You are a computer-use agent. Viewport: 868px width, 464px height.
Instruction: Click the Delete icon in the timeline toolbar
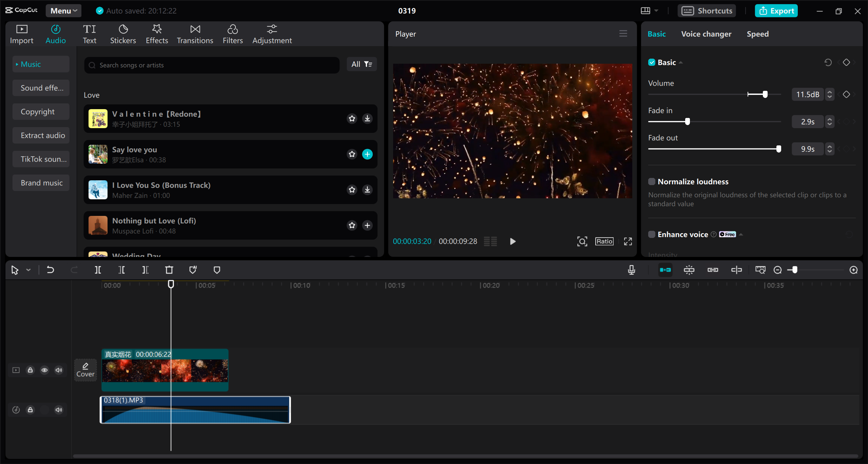point(169,270)
